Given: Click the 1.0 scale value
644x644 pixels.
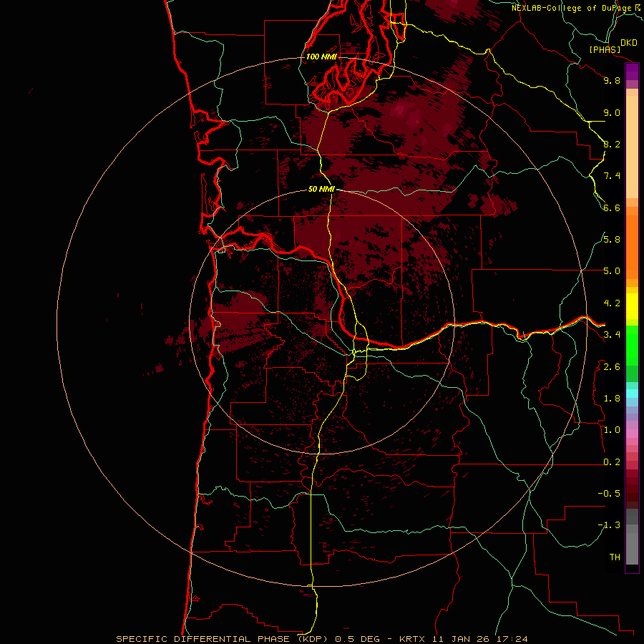Looking at the screenshot, I should (x=612, y=430).
